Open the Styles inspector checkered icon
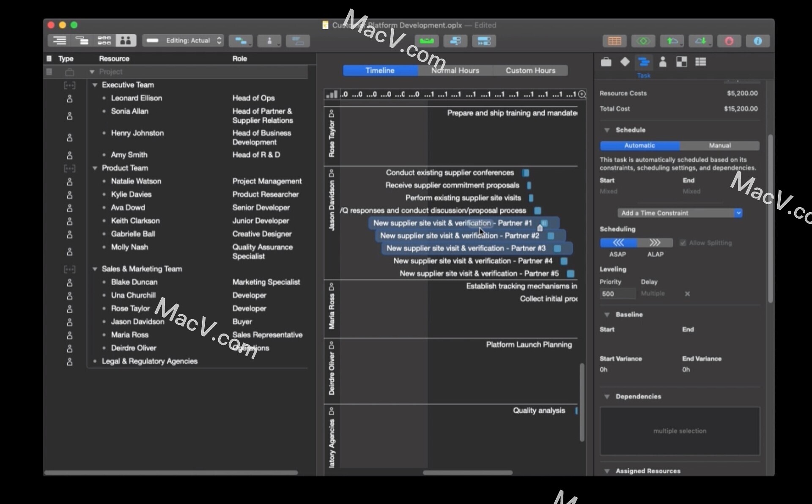This screenshot has width=812, height=504. pos(682,62)
